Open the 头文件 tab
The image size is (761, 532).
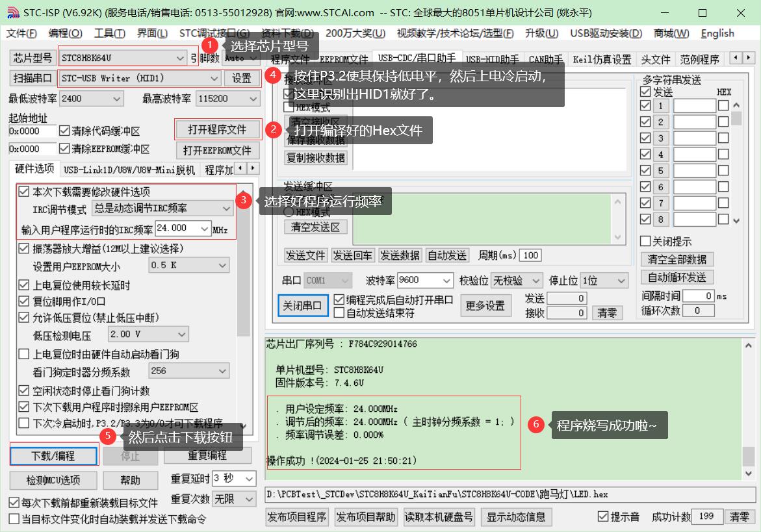tap(655, 60)
